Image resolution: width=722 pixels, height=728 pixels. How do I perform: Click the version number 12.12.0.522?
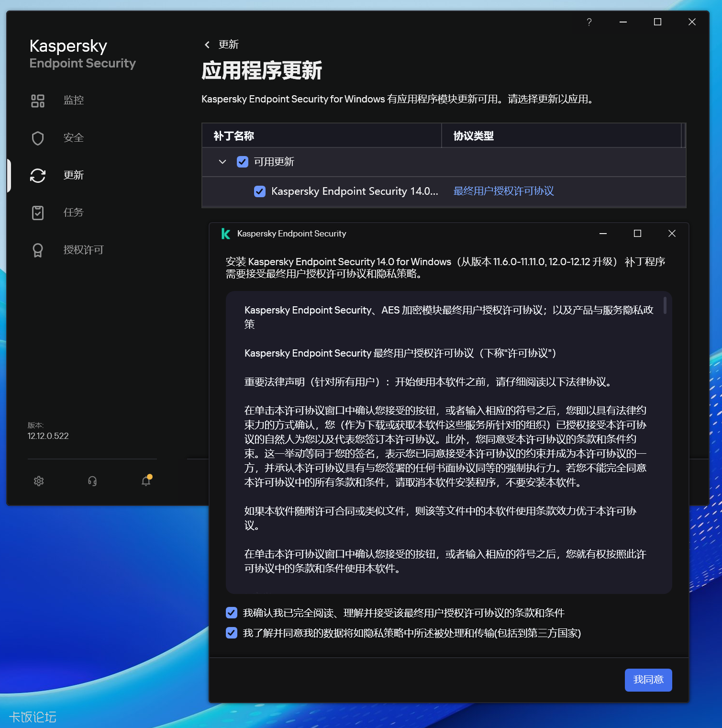click(48, 436)
